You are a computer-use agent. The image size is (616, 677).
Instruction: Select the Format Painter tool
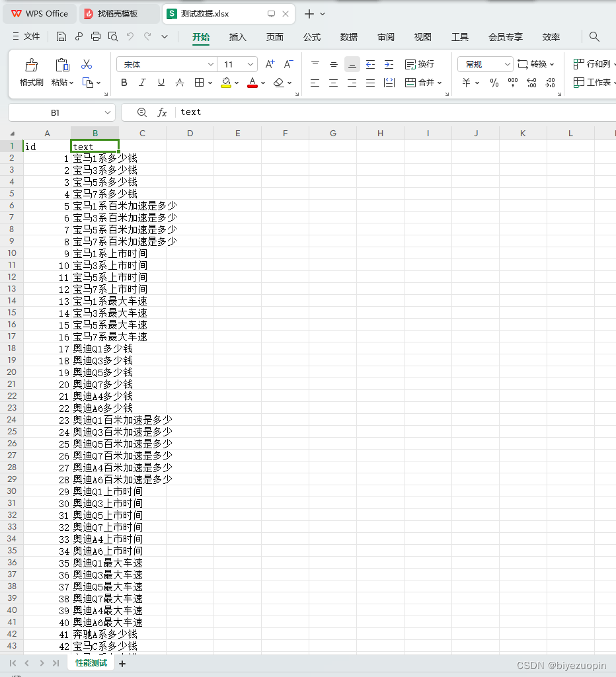coord(31,73)
